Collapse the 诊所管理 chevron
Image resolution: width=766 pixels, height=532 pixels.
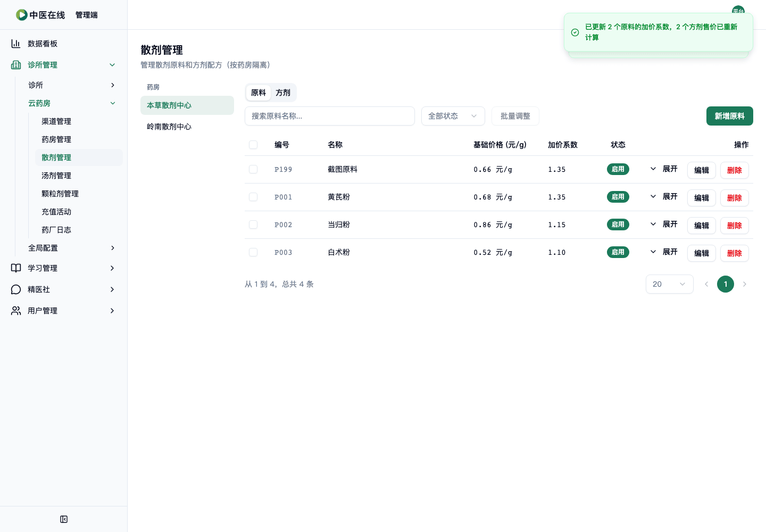112,65
